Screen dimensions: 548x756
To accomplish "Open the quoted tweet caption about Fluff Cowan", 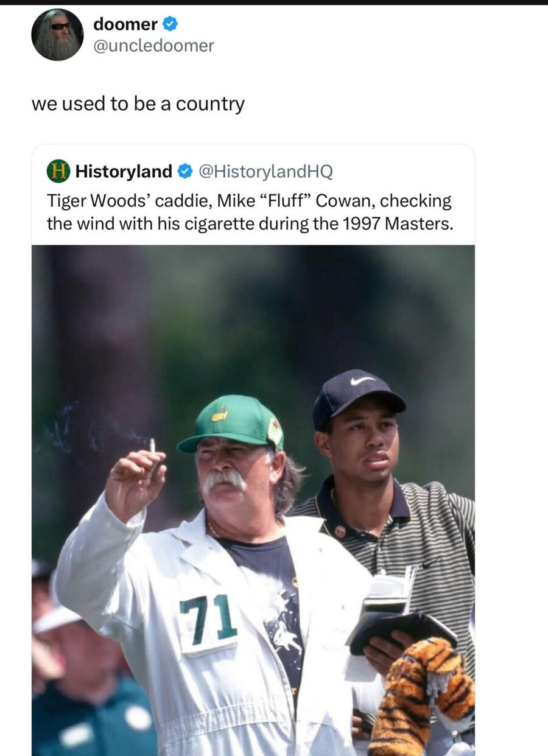I will [x=250, y=212].
